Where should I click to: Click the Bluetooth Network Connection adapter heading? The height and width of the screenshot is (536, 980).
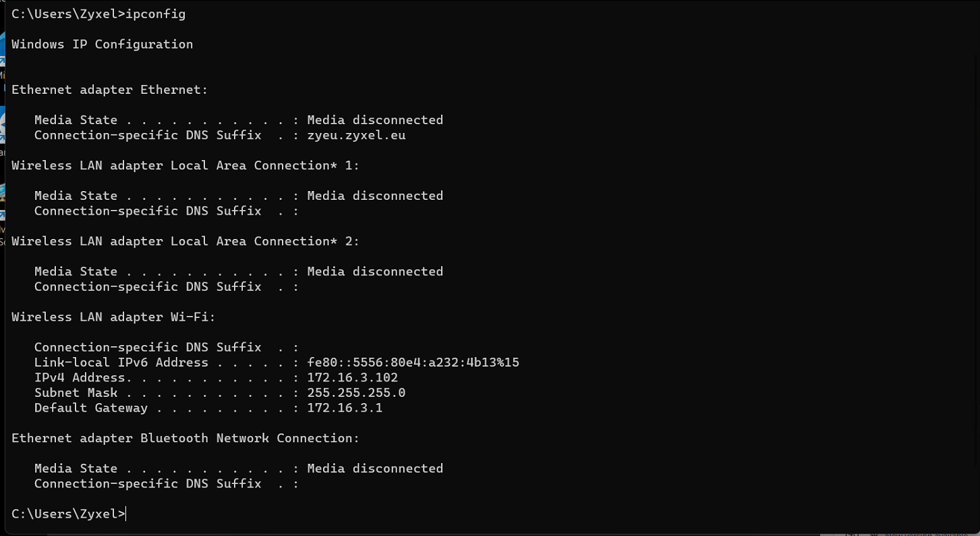[185, 438]
